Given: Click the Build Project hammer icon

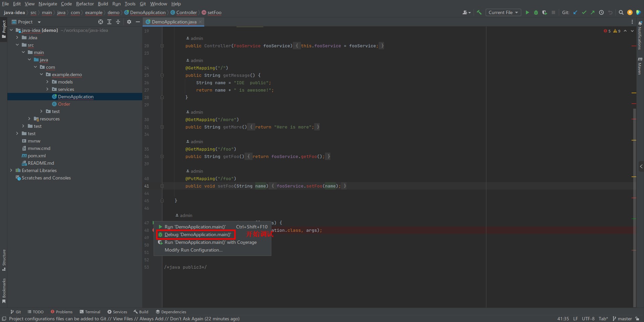Looking at the screenshot, I should 479,12.
